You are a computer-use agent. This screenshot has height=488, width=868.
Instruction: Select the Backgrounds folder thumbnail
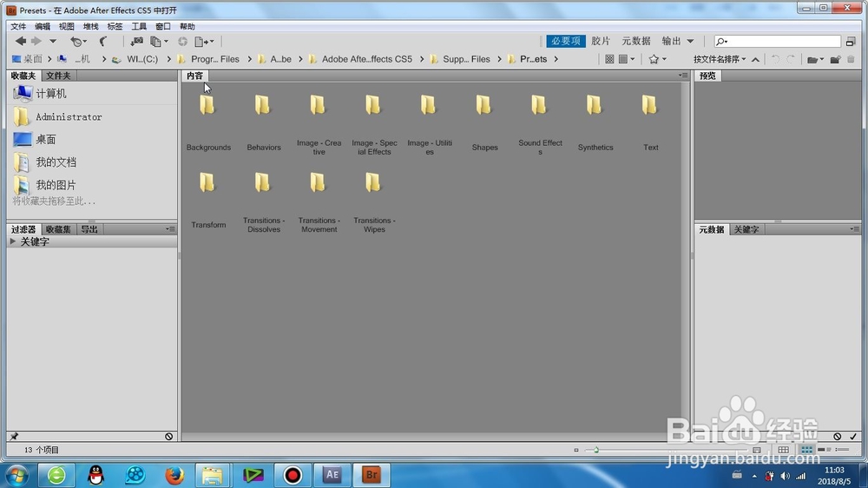point(208,105)
